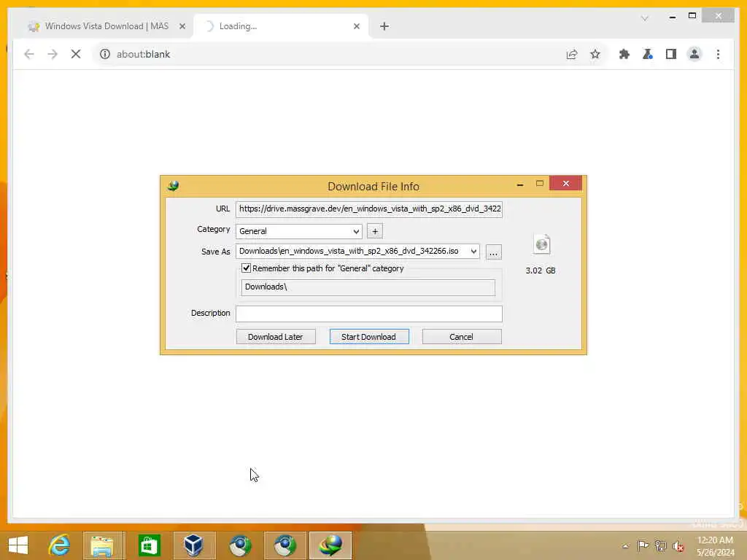Open Chrome Labs flask icon

pos(648,54)
